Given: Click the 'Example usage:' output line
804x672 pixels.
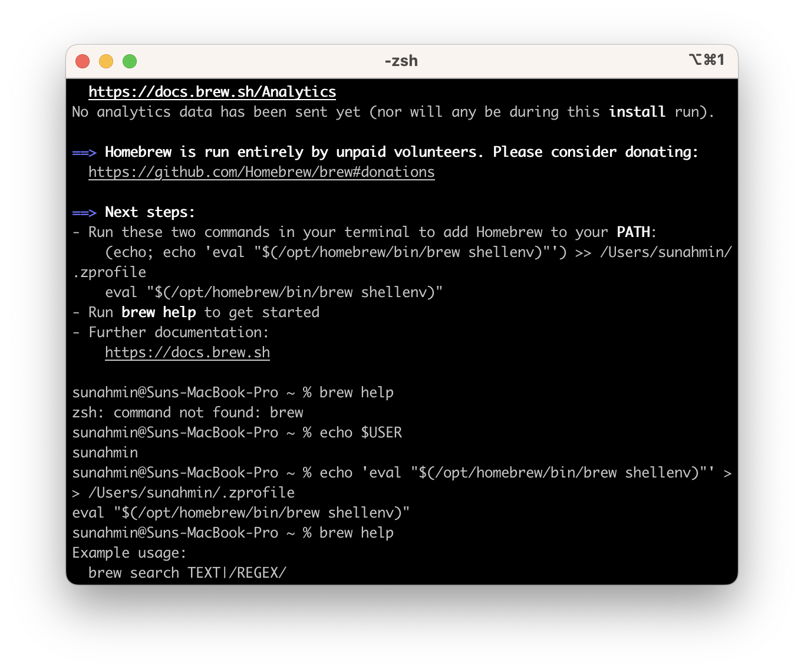Looking at the screenshot, I should [x=129, y=553].
